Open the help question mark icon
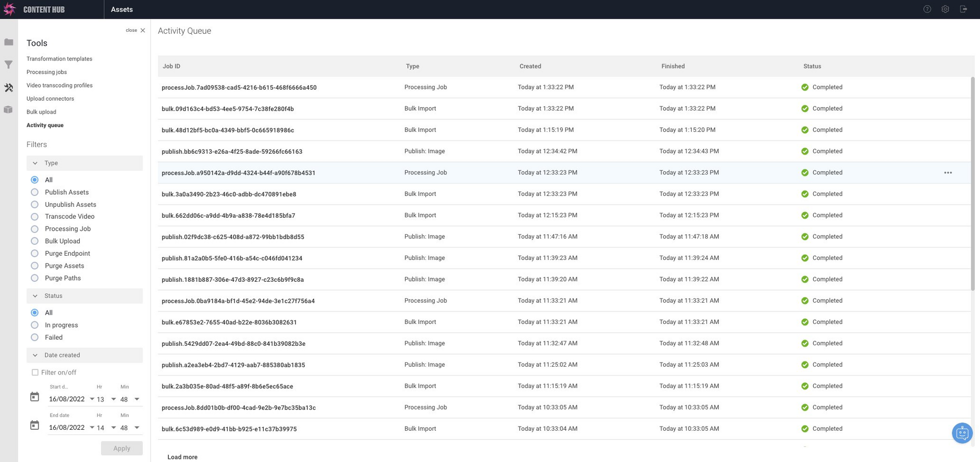The image size is (980, 462). pos(927,9)
